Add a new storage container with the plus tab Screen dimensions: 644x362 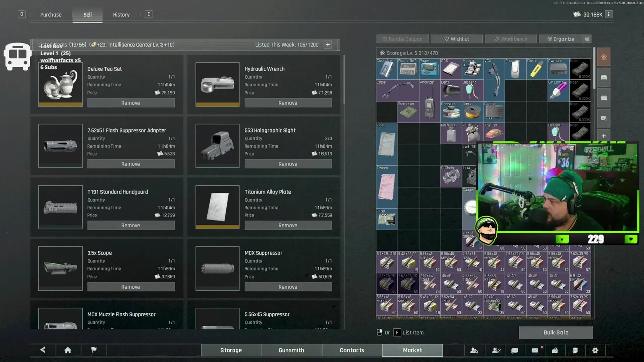click(x=604, y=136)
